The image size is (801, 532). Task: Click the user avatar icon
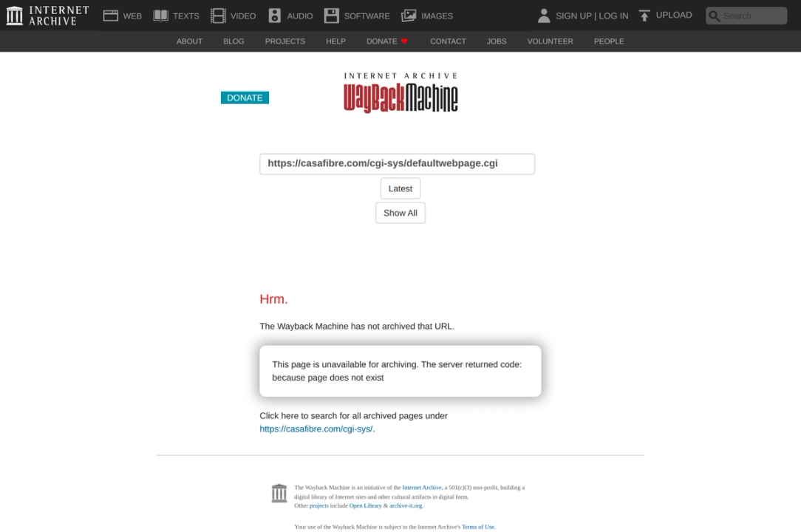coord(544,16)
